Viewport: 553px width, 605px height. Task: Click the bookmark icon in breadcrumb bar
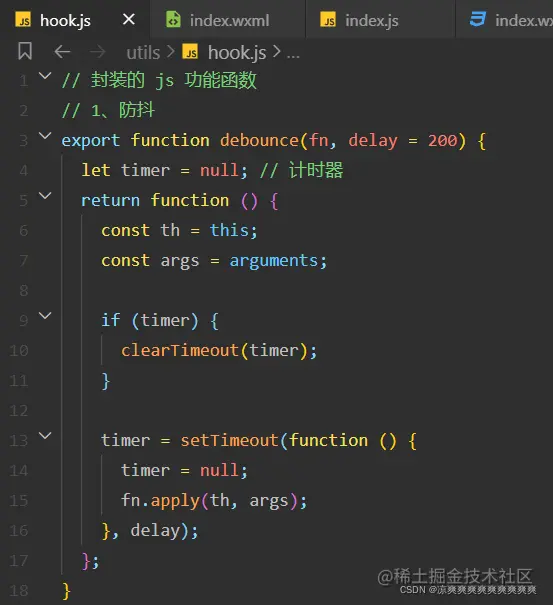(x=25, y=51)
